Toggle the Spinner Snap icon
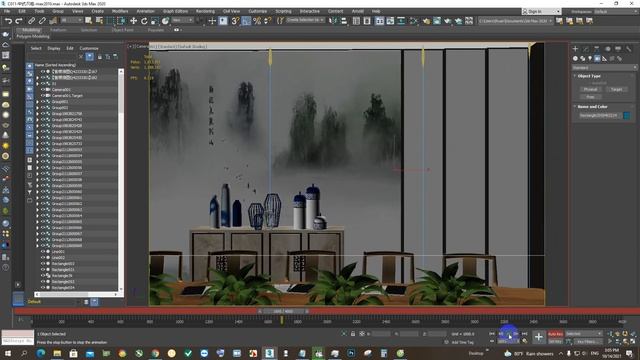 (267, 20)
